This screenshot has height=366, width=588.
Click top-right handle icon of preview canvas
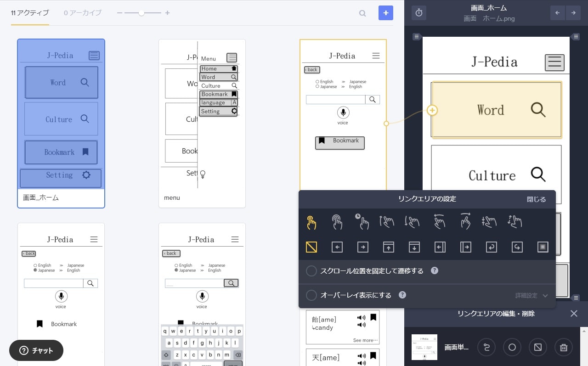[576, 36]
